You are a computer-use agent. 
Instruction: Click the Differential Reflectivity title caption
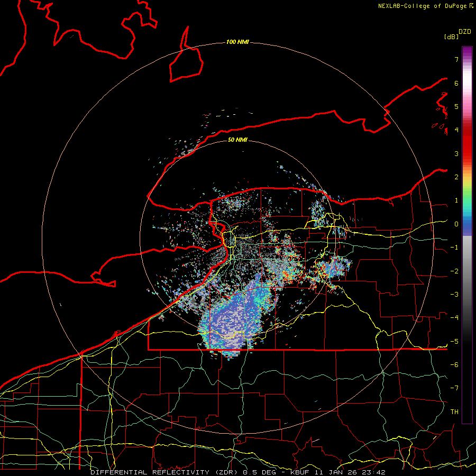click(x=237, y=472)
